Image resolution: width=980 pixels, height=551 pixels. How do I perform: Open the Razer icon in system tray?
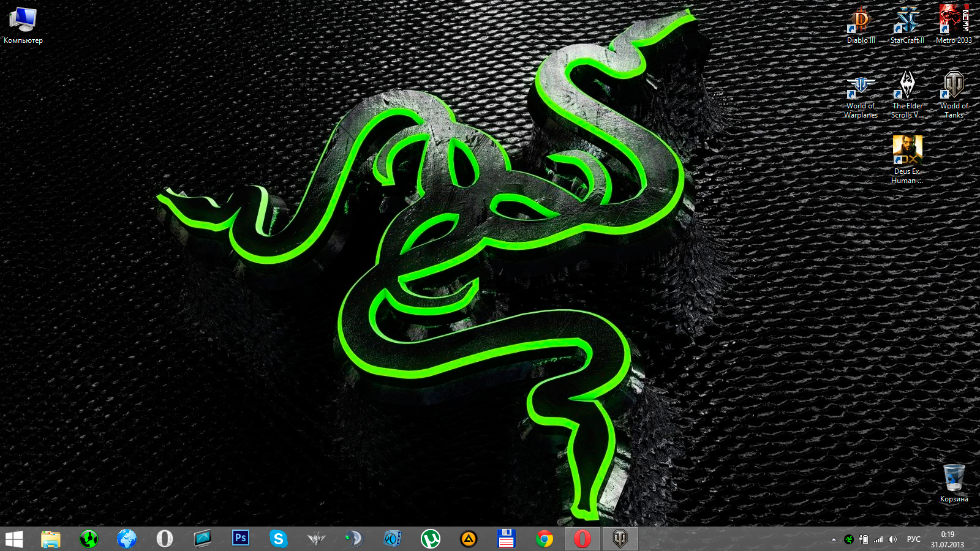click(848, 539)
